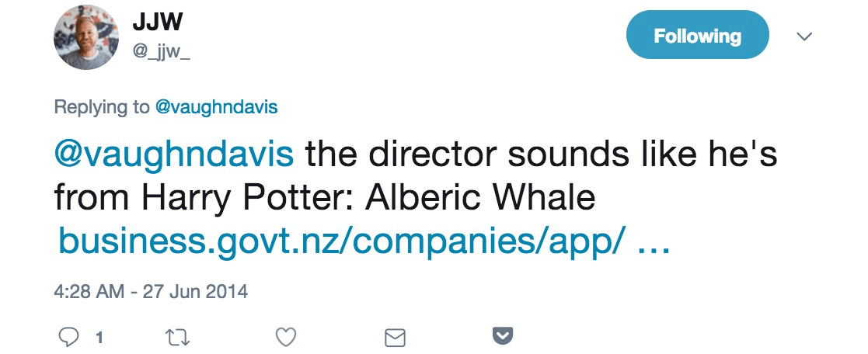Toggle the Following button for JJW
Viewport: 868px width, 354px height.
click(x=697, y=36)
